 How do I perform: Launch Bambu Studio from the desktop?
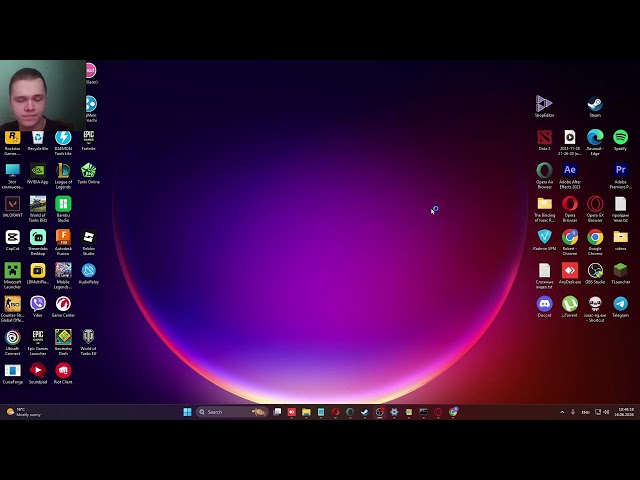point(63,209)
